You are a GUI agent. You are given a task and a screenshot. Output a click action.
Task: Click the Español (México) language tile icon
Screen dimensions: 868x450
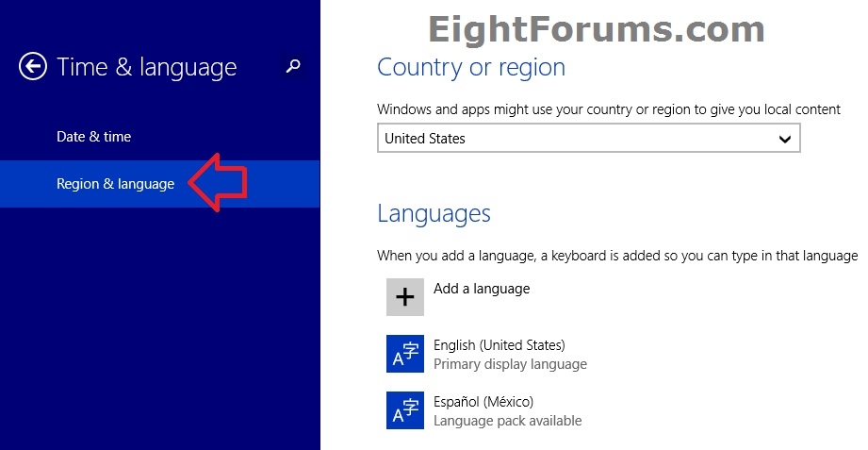coord(404,410)
